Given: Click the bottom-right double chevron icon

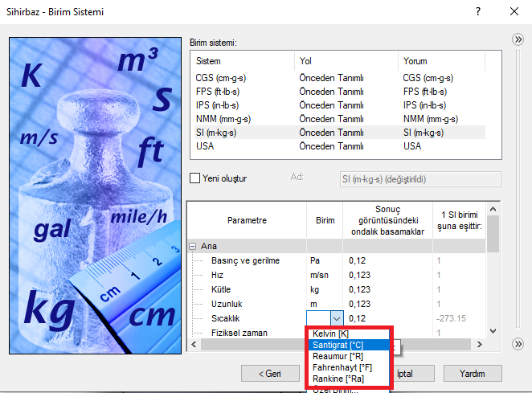Looking at the screenshot, I should (518, 344).
